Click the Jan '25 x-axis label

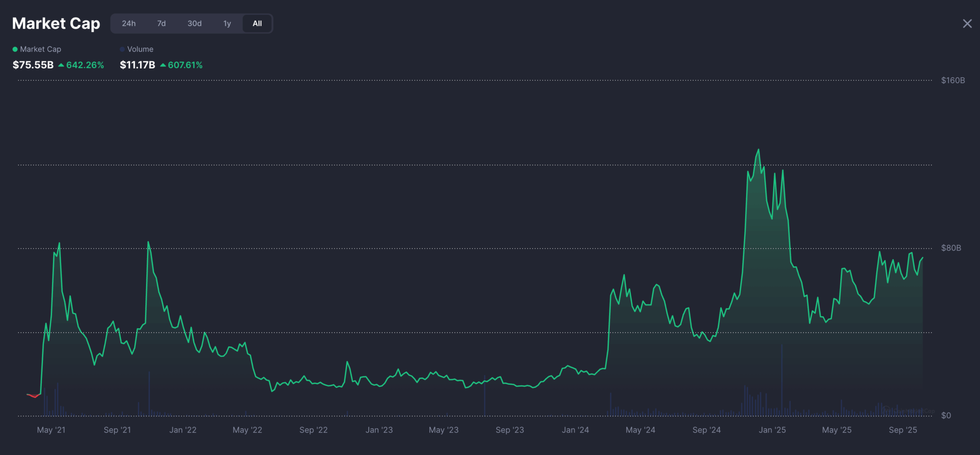772,430
